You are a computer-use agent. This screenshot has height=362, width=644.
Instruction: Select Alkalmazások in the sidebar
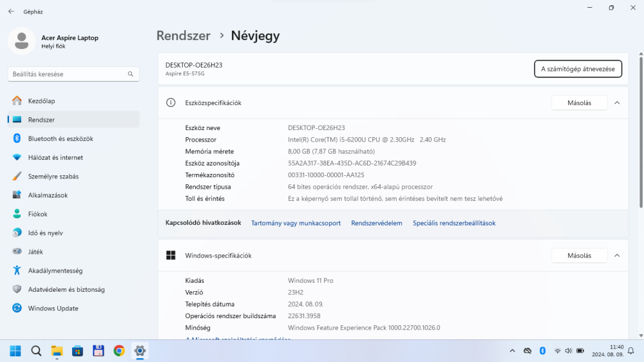[x=48, y=195]
